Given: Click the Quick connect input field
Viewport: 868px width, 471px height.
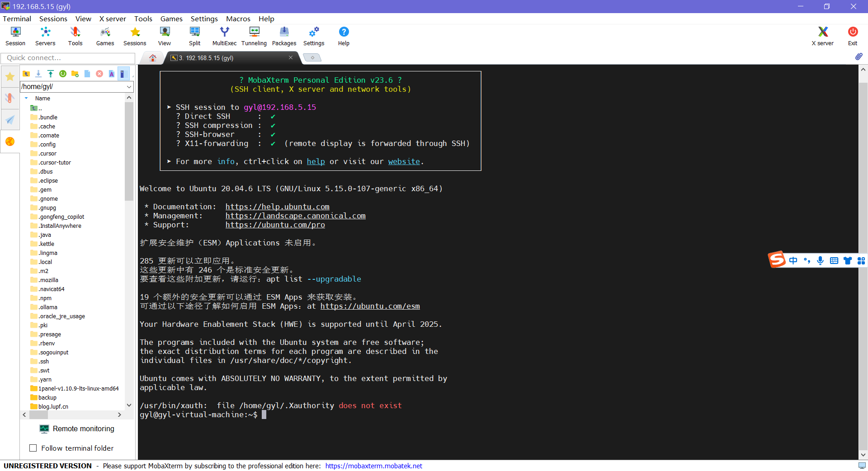Looking at the screenshot, I should tap(68, 58).
